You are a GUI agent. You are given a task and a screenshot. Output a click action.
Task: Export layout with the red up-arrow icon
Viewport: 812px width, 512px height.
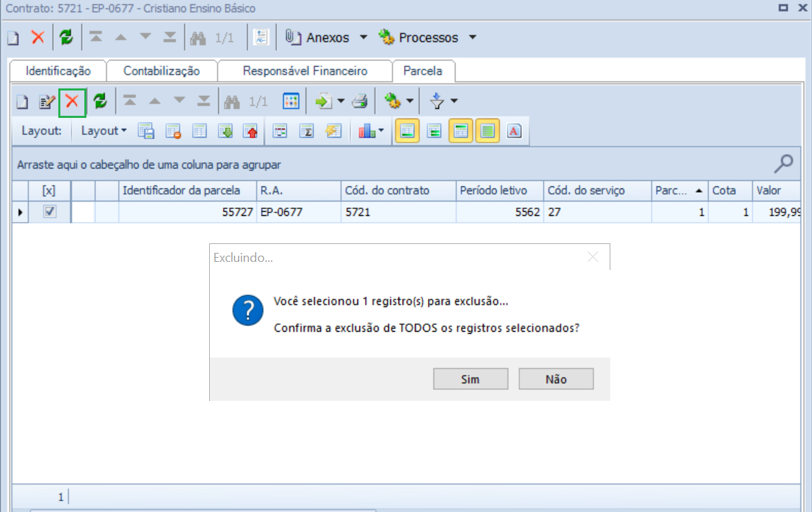tap(251, 131)
